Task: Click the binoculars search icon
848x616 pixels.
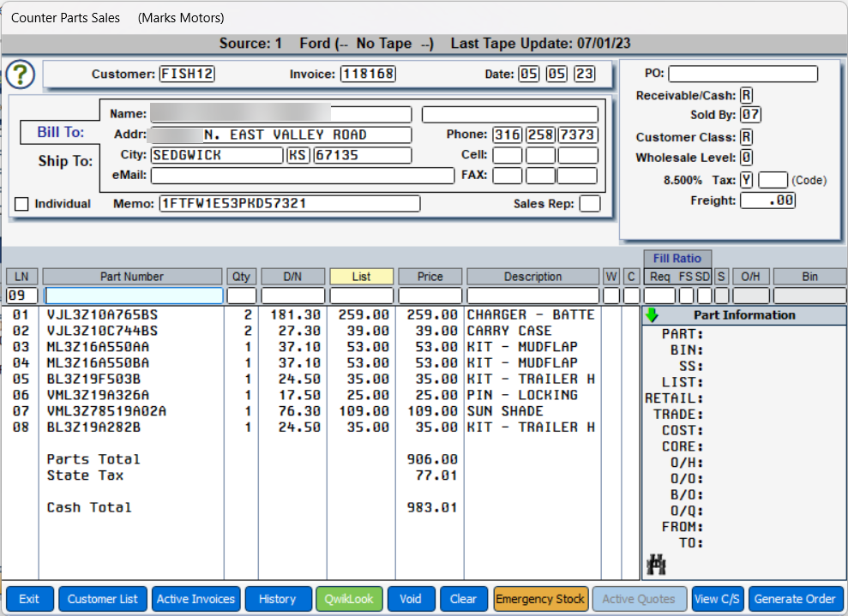Action: [x=657, y=565]
